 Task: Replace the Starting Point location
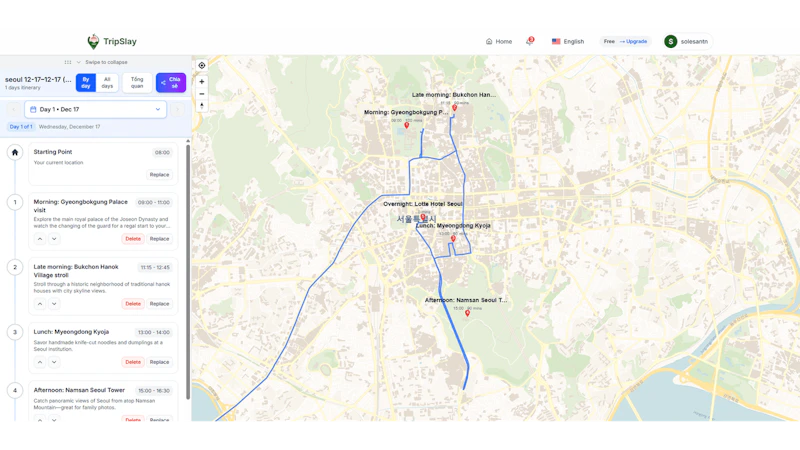click(159, 174)
